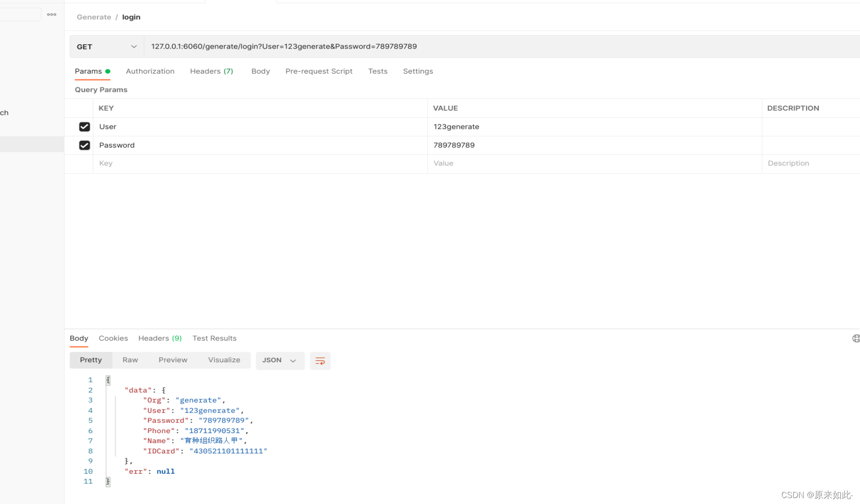Click the "18711990531" phone value in response
This screenshot has width=860, height=504.
pyautogui.click(x=214, y=431)
